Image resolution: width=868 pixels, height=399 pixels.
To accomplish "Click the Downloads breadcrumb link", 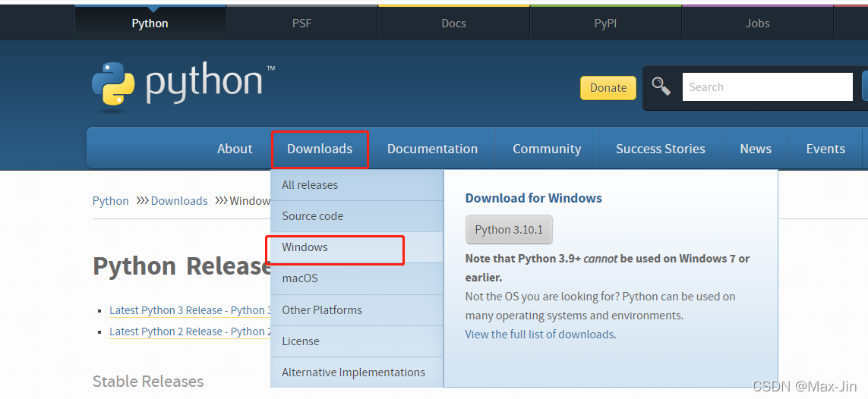I will point(178,200).
